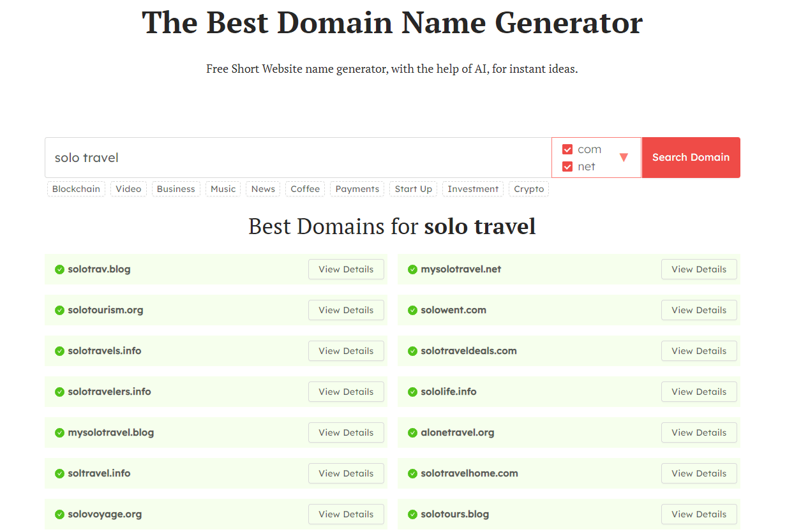View Details for solotravelhome.com

[x=699, y=473]
